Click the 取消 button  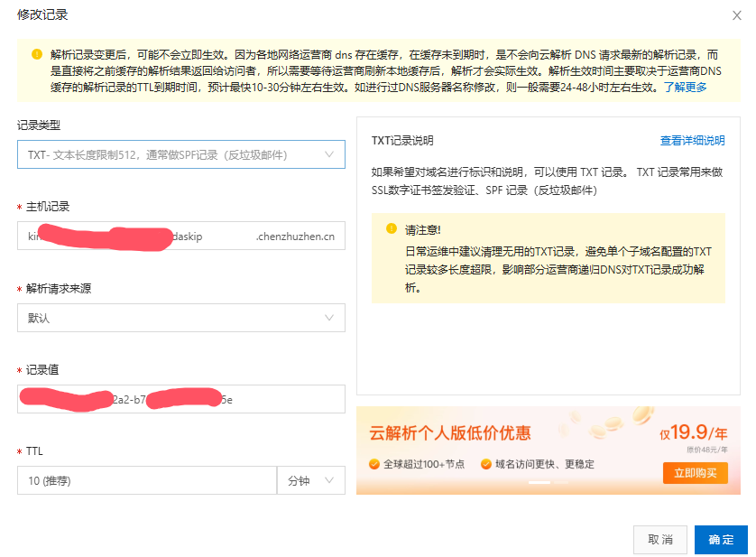coord(660,540)
